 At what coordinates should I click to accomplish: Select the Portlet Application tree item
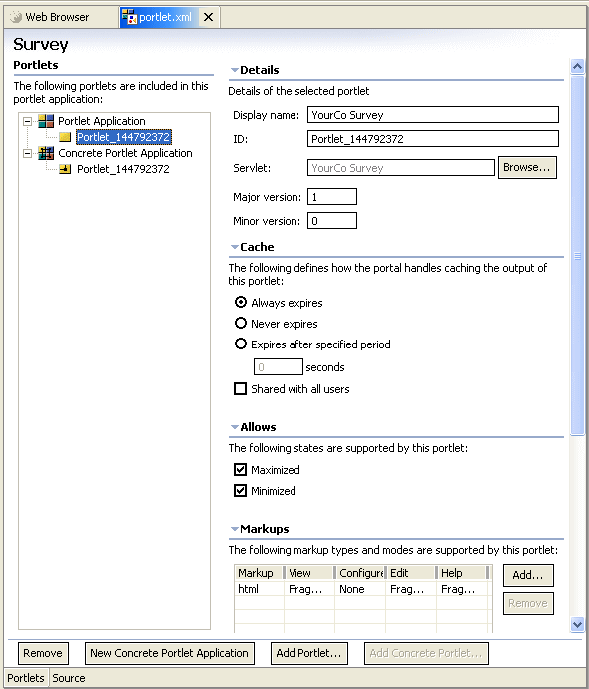[102, 121]
